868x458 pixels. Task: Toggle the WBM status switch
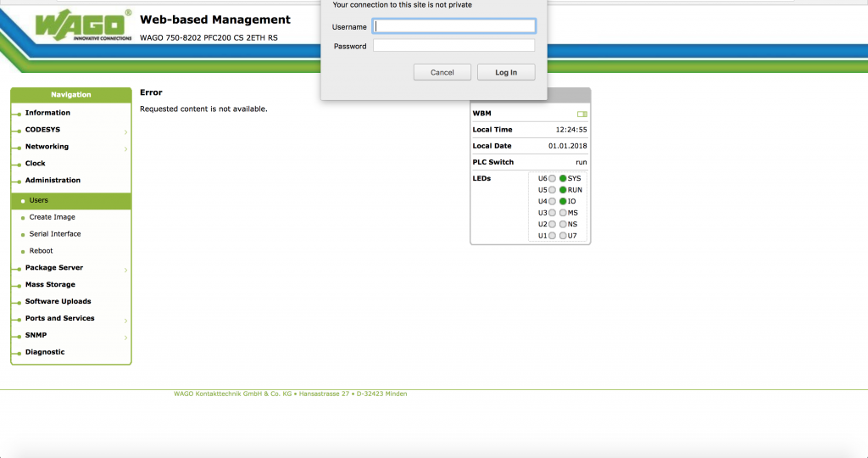[x=581, y=114]
